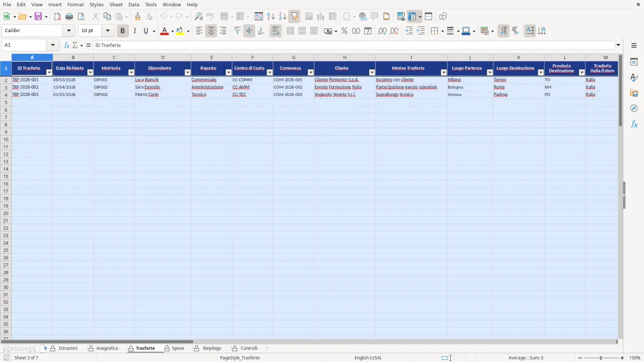The image size is (644, 362).
Task: Click the Font Color red swatch
Action: (165, 31)
